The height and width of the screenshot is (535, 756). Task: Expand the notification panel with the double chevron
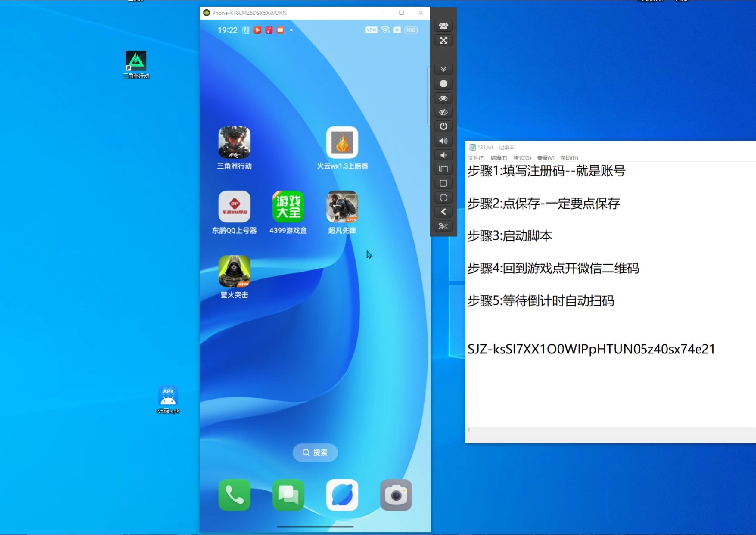tap(443, 69)
